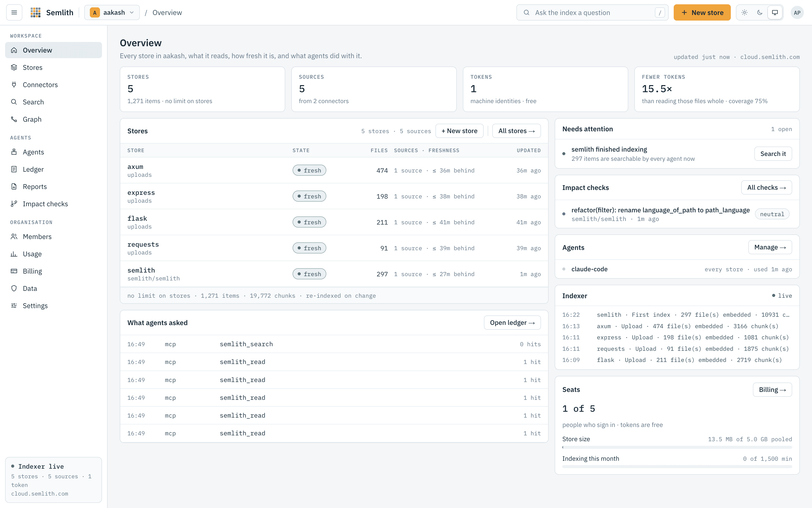The height and width of the screenshot is (508, 812).
Task: Click the + New store button in the Stores panel
Action: click(x=459, y=131)
